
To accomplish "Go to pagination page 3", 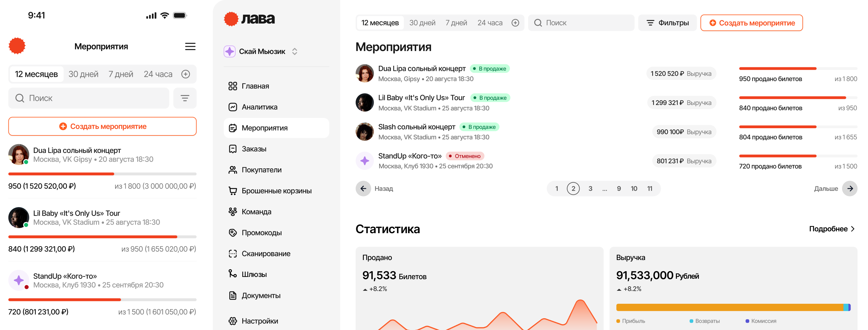I will [x=590, y=189].
